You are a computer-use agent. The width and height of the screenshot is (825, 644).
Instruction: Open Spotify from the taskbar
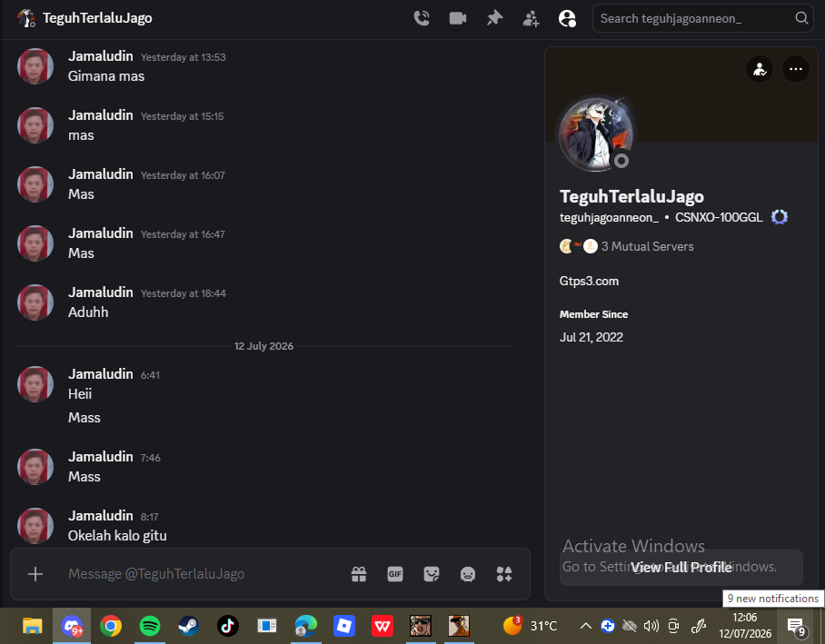pyautogui.click(x=150, y=626)
